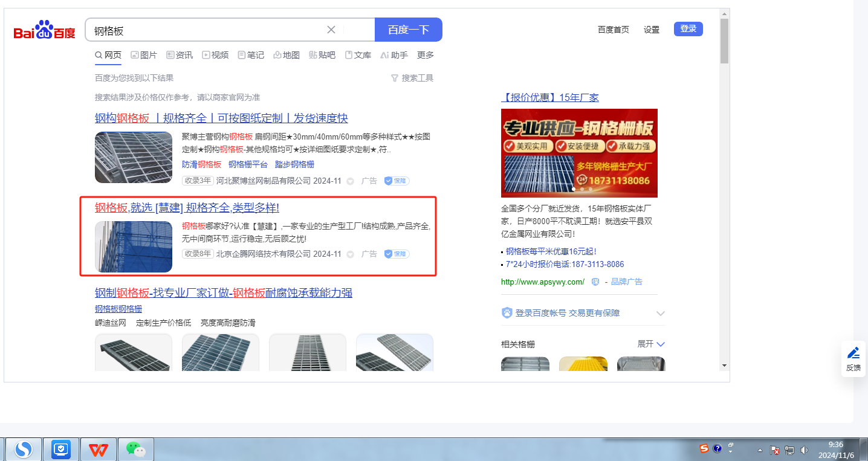This screenshot has height=461, width=868.
Task: Click the scrollbar down arrow
Action: [x=724, y=365]
